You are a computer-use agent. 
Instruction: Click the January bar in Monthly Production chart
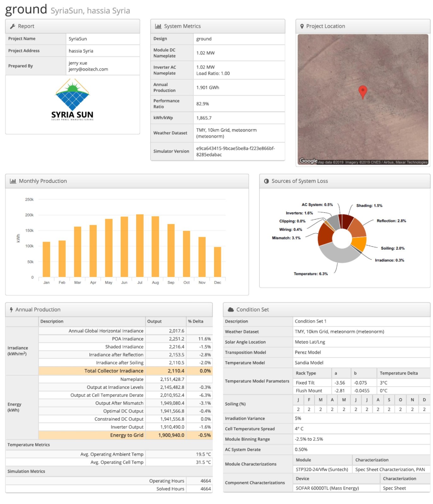(x=46, y=260)
